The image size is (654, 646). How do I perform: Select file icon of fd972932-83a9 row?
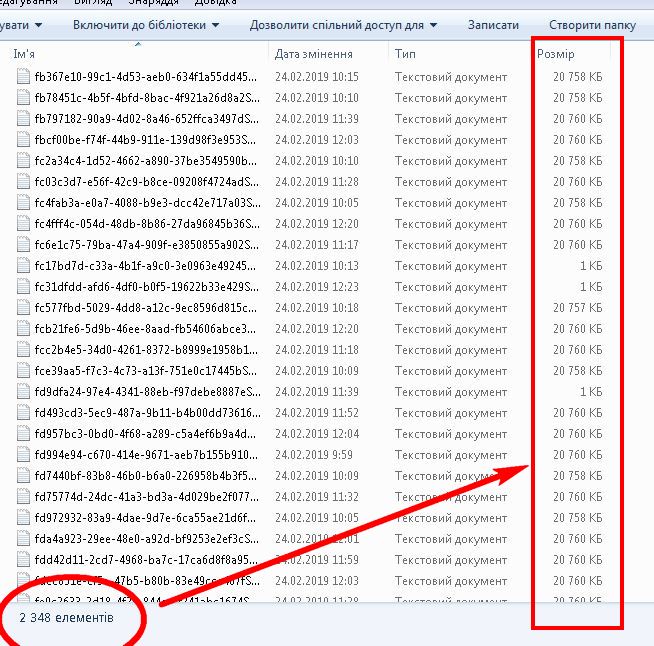[x=23, y=518]
